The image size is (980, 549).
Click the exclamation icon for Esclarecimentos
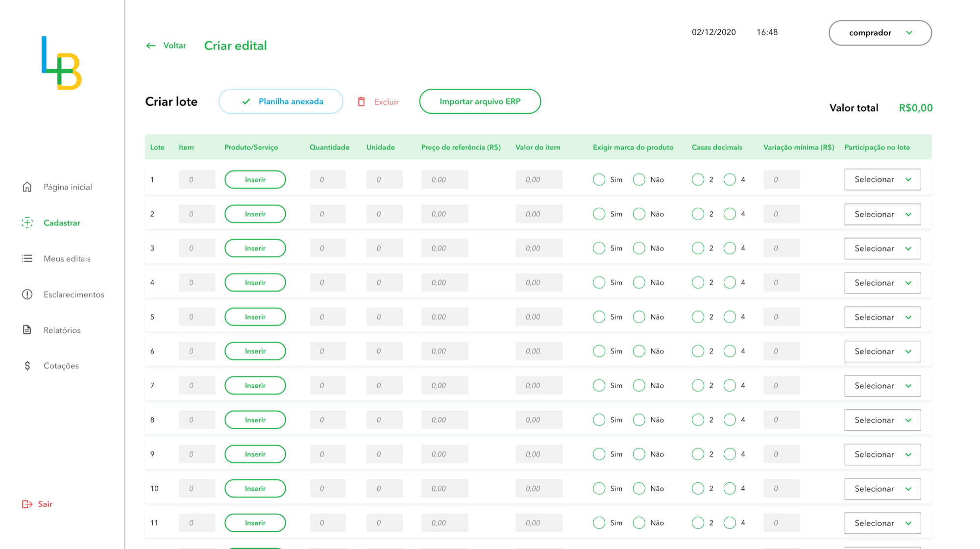click(27, 294)
